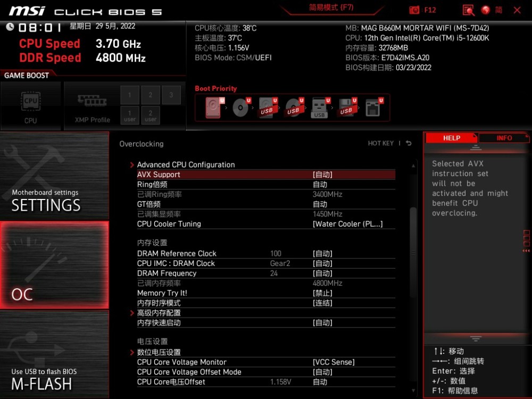532x399 pixels.
Task: Click the HOT KEY button
Action: (x=380, y=144)
